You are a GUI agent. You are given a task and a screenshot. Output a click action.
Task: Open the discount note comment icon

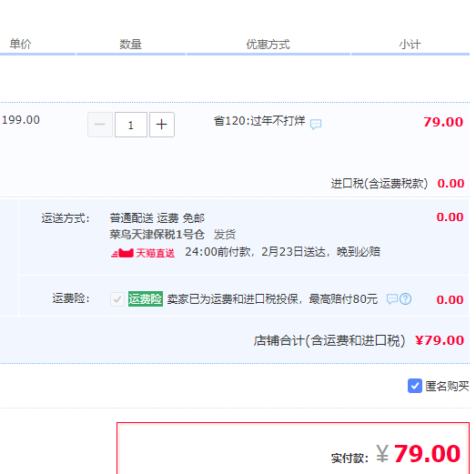pos(316,124)
